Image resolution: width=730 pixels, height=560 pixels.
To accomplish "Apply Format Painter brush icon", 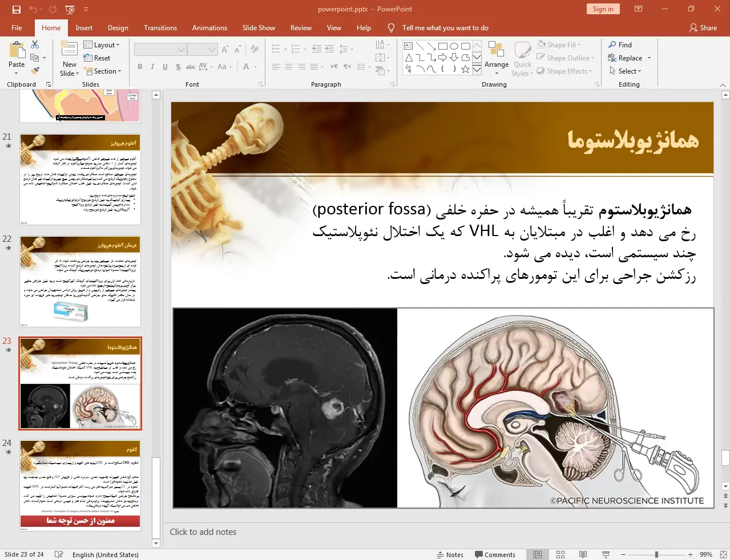I will 35,71.
